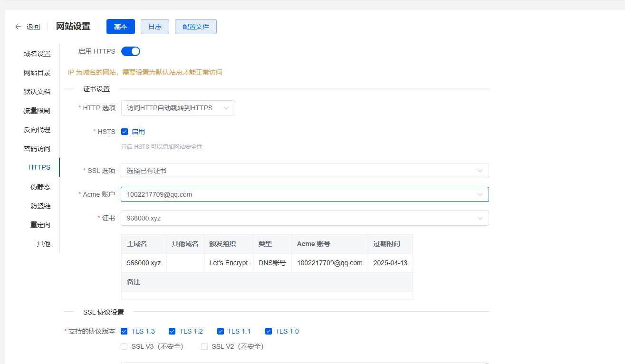Click the Let's Encrypt table cell
625x364 pixels.
(229, 263)
